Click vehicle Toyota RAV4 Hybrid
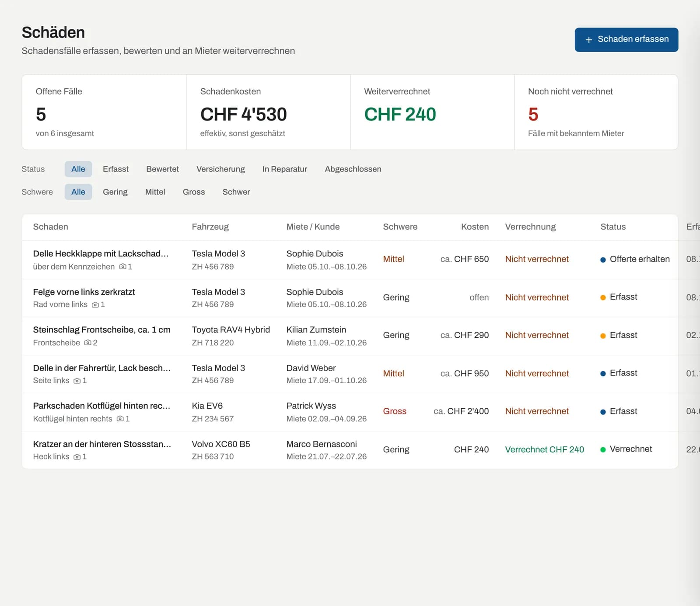700x606 pixels. click(231, 330)
